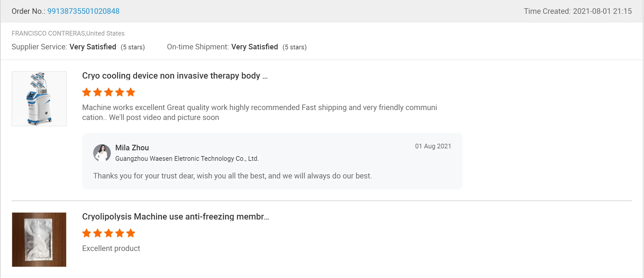
Task: Click third star of Cryo cooling device rating
Action: pos(109,92)
